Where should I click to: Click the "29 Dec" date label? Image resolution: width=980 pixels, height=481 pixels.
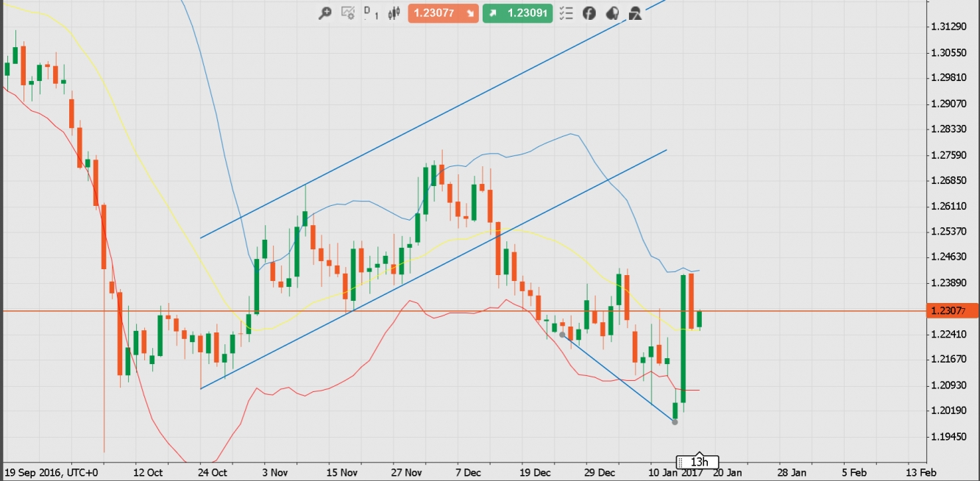coord(600,472)
